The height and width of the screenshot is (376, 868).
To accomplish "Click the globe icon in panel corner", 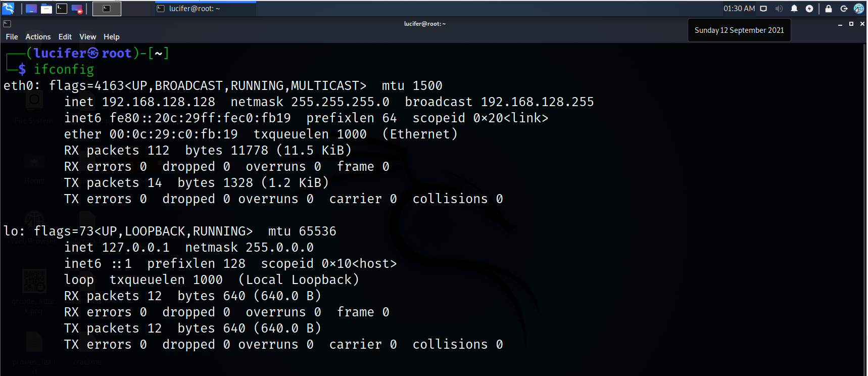I will point(859,9).
